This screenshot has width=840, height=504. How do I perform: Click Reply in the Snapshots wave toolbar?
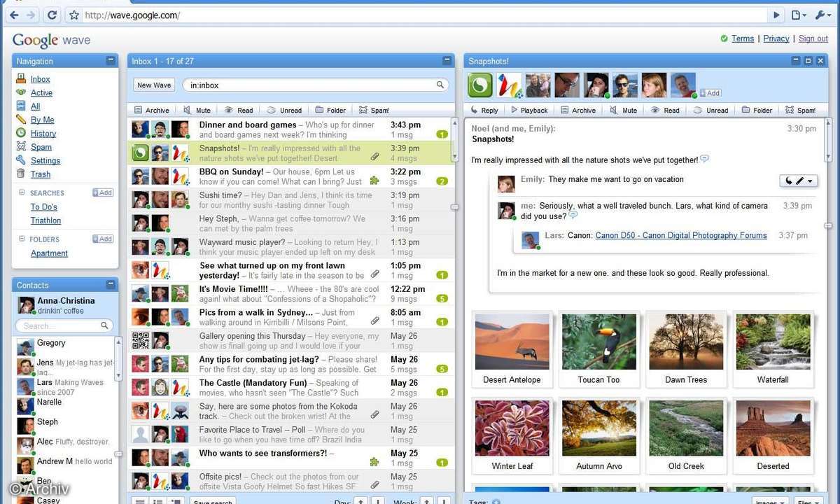tap(483, 110)
